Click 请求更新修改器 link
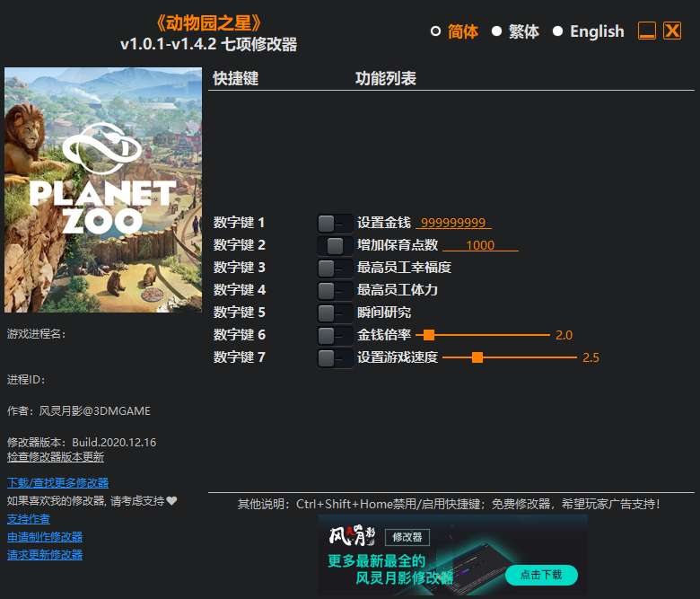The width and height of the screenshot is (700, 599). tap(45, 555)
